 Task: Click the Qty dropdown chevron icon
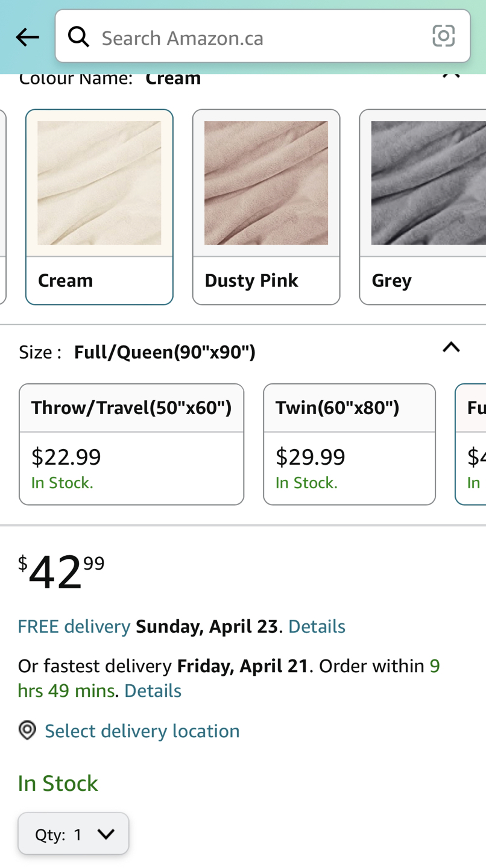coord(107,834)
